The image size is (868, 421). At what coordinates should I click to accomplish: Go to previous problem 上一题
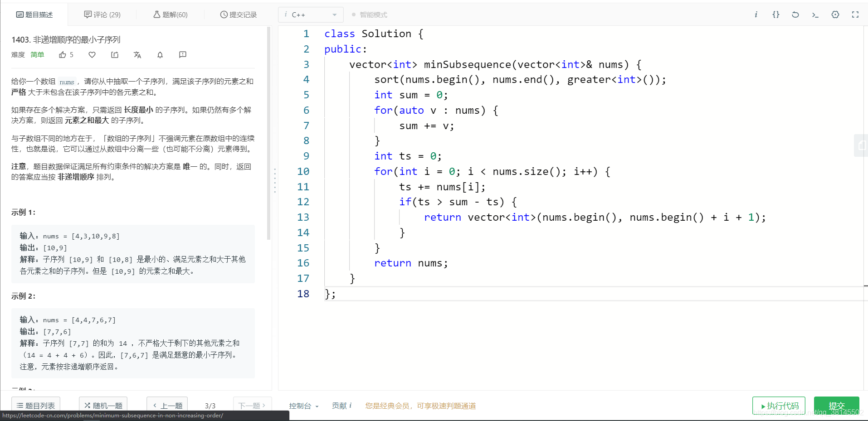(167, 405)
